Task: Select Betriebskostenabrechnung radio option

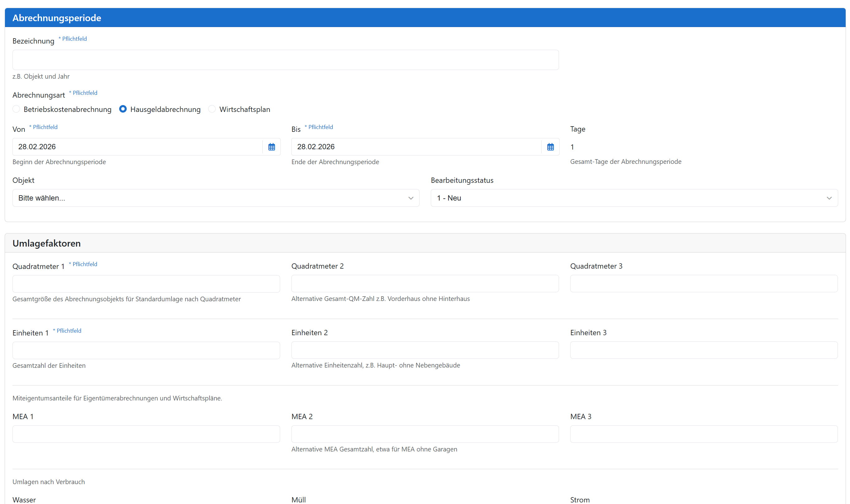Action: click(x=16, y=109)
